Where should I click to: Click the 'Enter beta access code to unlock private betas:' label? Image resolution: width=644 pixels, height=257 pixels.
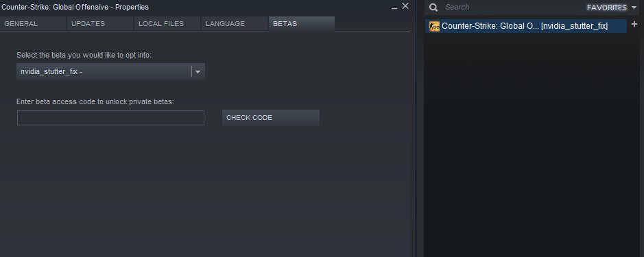pos(95,101)
